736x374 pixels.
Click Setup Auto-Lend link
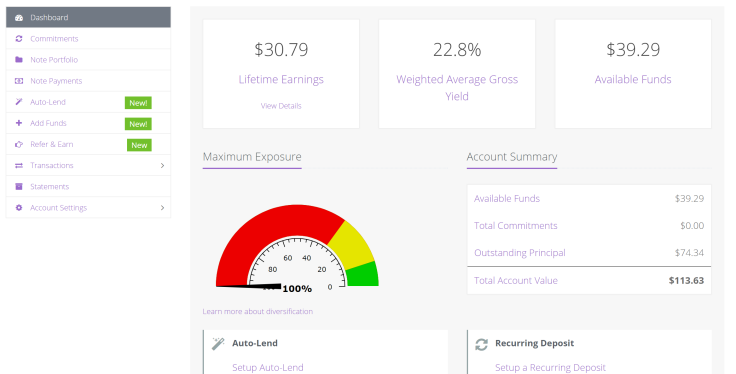click(268, 367)
